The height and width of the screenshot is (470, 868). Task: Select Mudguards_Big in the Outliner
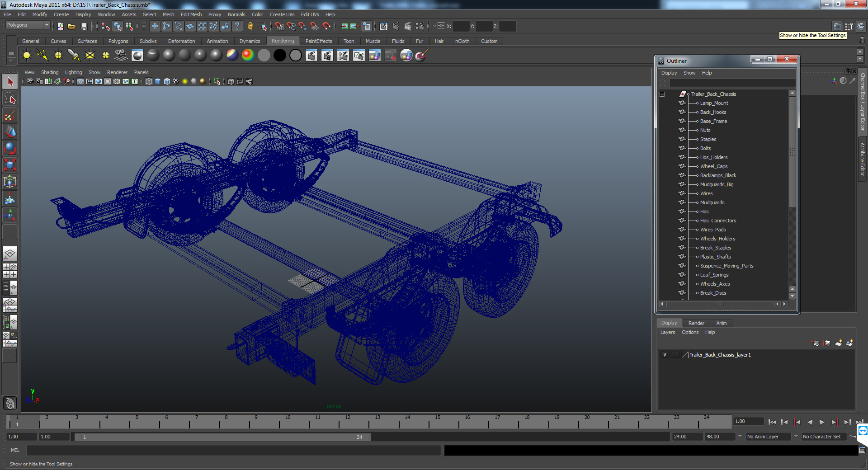(717, 184)
